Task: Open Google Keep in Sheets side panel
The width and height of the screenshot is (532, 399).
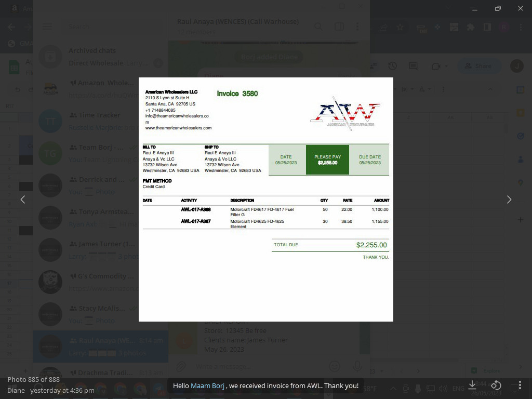Action: click(521, 113)
